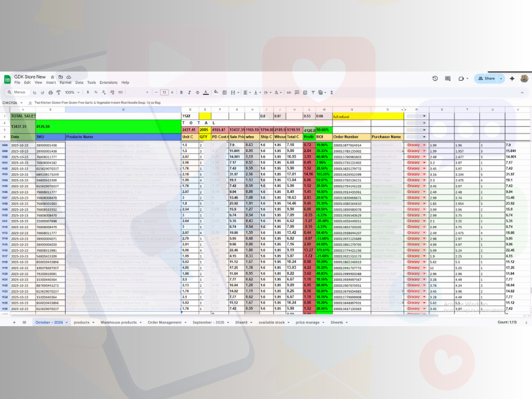Click the undo icon
Image resolution: width=532 pixels, height=399 pixels.
[34, 92]
